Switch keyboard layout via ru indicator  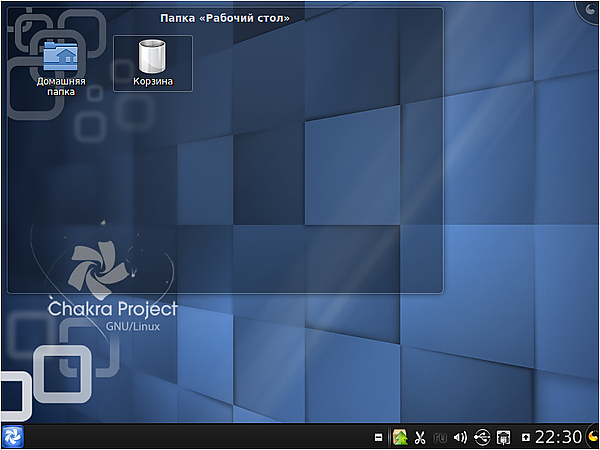pyautogui.click(x=440, y=437)
